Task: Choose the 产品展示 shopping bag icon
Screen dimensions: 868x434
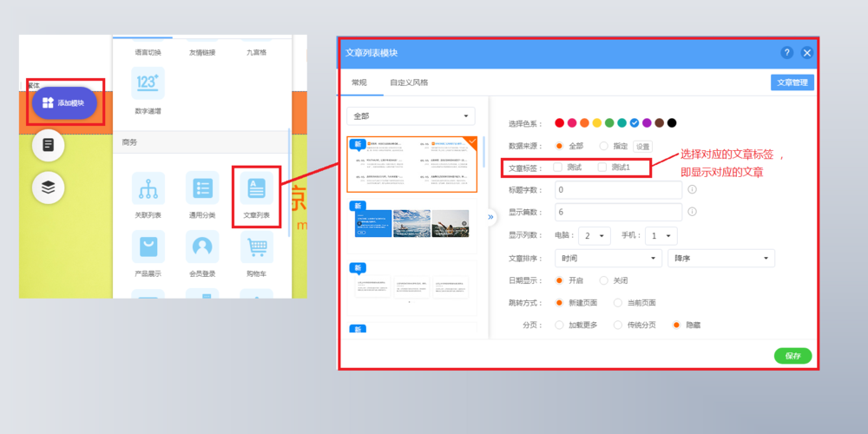Action: [148, 247]
